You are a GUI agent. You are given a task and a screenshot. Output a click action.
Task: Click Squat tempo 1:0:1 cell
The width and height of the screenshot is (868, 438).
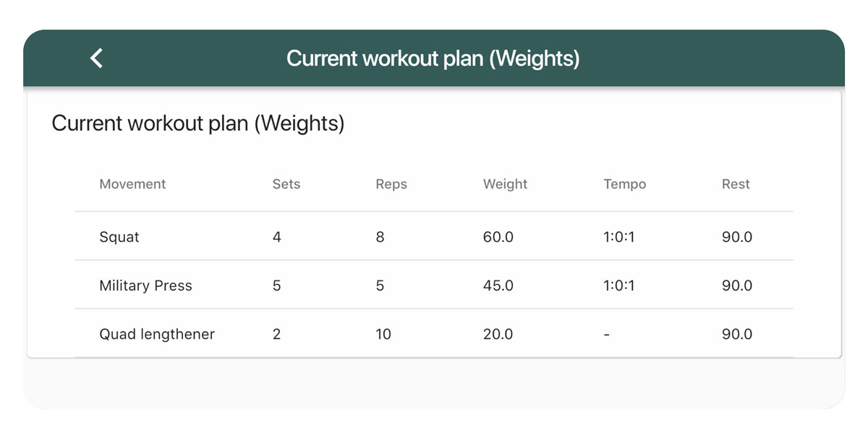(618, 237)
